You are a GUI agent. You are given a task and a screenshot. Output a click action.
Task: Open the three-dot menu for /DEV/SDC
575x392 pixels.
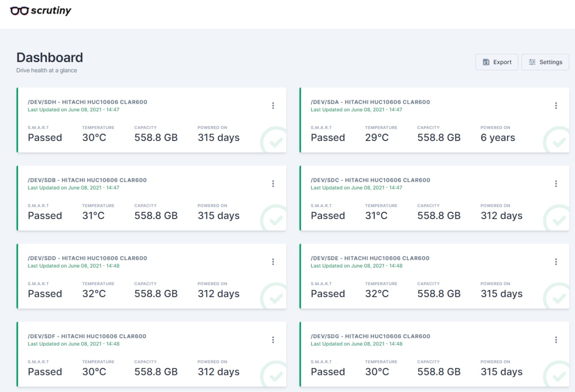(x=556, y=184)
